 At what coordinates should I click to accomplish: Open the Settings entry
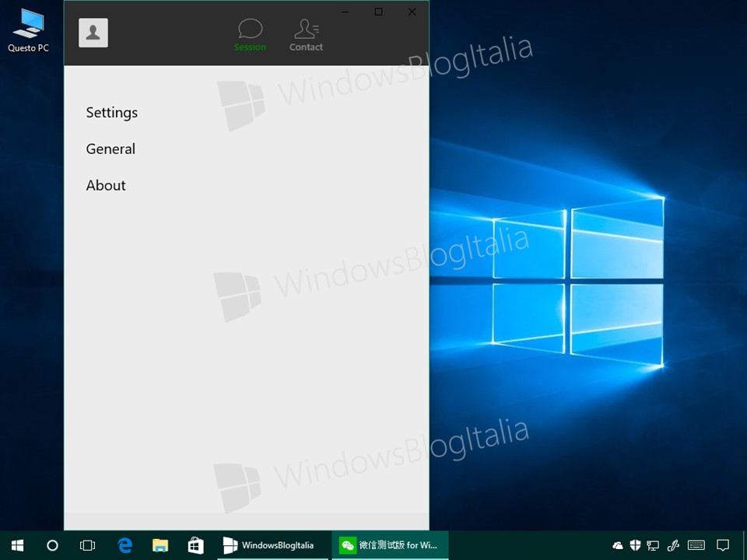click(112, 112)
